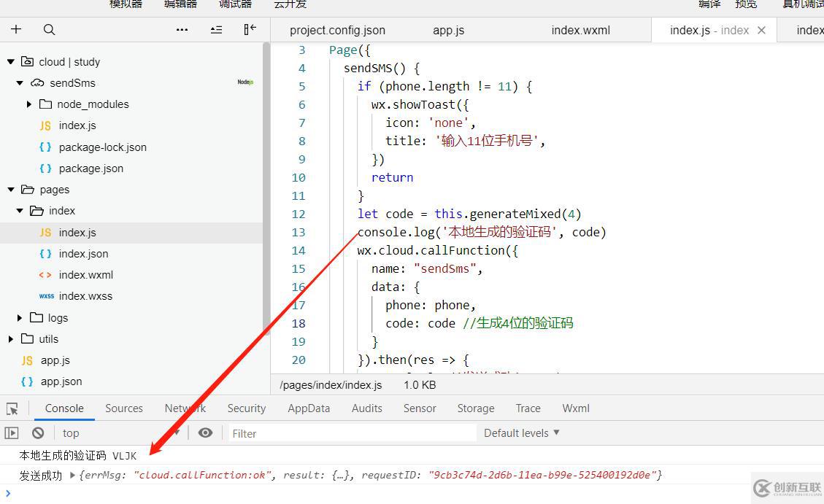
Task: Open index.wxss file
Action: pos(85,296)
